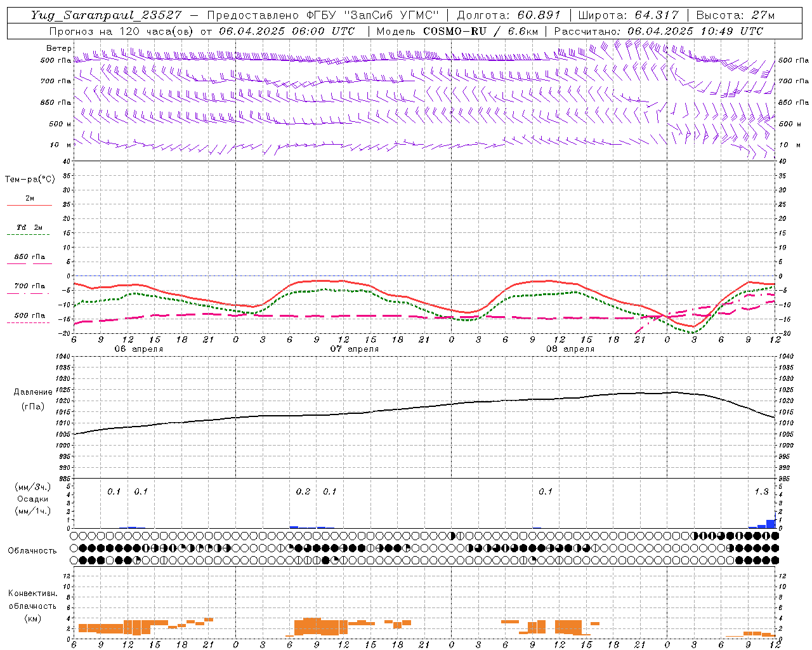Select the (мм/1ч.) precipitation unit label

(32, 511)
